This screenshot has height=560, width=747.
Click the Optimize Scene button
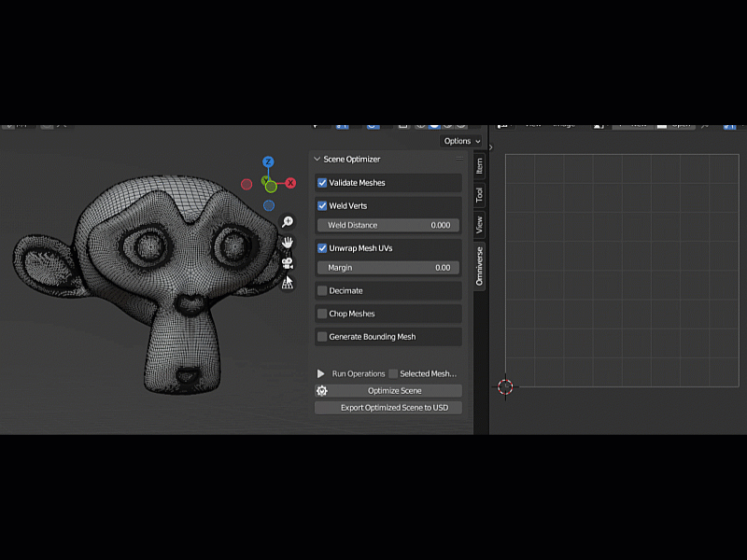tap(395, 391)
